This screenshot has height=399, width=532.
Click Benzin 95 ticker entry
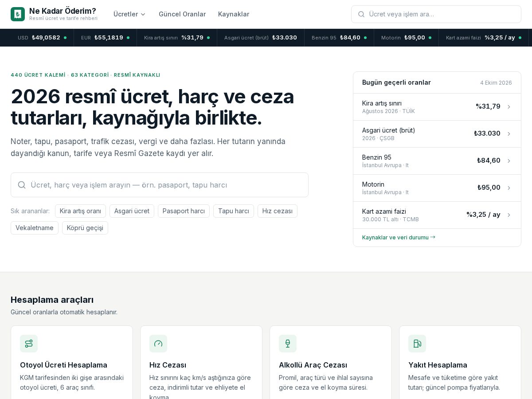pos(339,38)
